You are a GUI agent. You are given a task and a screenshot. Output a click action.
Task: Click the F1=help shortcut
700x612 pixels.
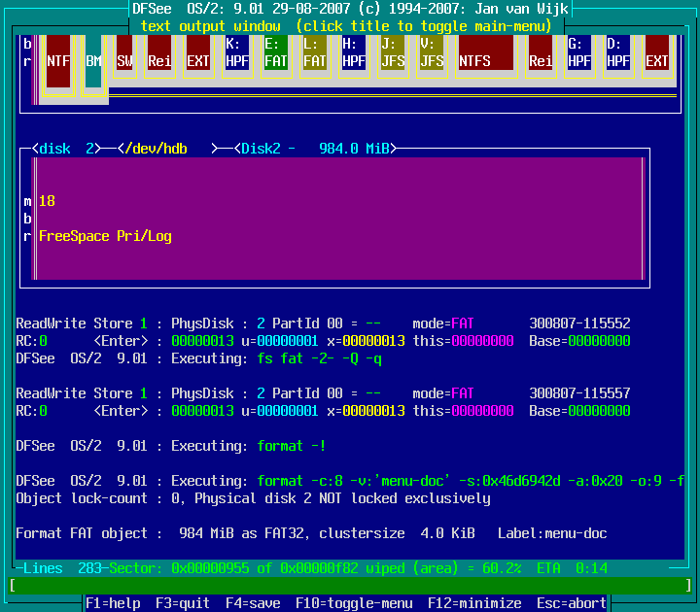pyautogui.click(x=113, y=603)
